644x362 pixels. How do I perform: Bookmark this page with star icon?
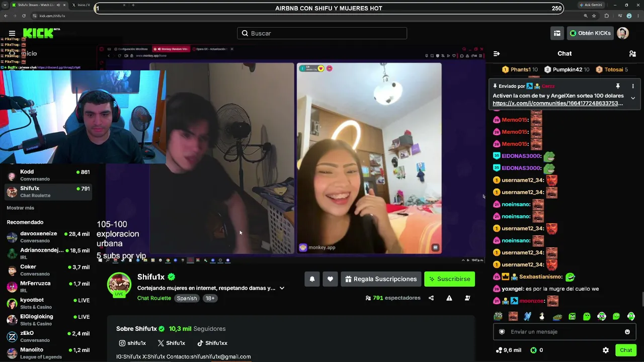[x=594, y=16]
